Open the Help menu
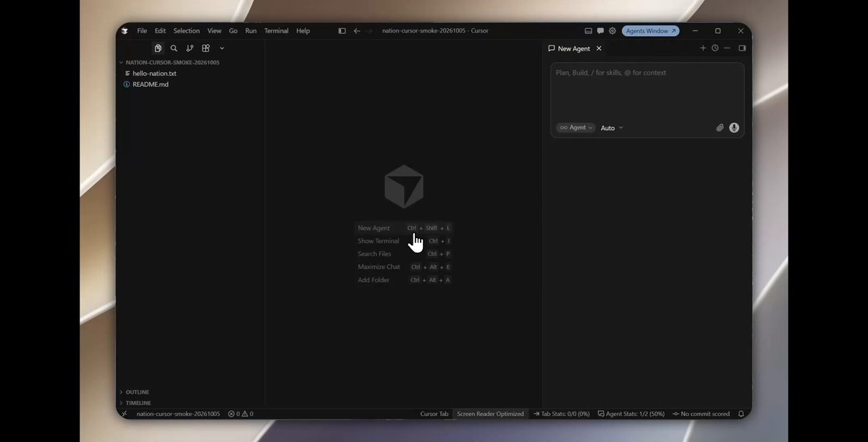Image resolution: width=868 pixels, height=442 pixels. click(303, 31)
